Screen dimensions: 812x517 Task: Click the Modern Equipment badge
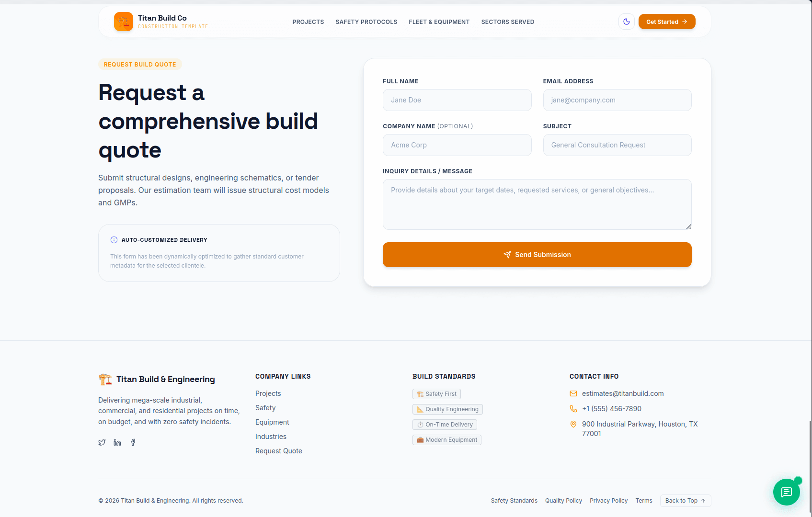point(447,440)
